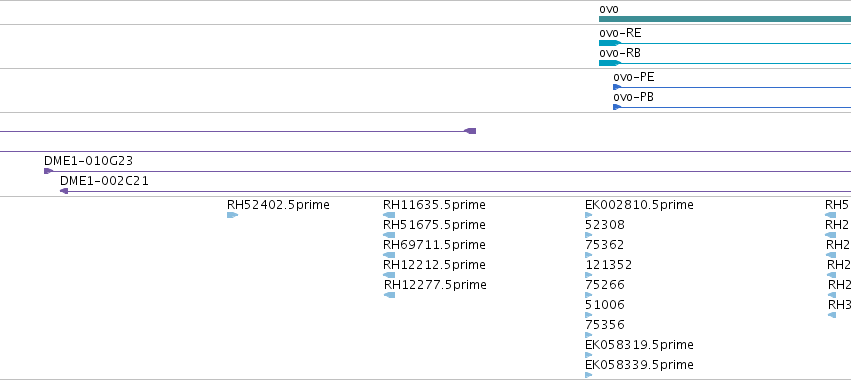Click the RH12212.5prime EST arrow

pyautogui.click(x=389, y=275)
